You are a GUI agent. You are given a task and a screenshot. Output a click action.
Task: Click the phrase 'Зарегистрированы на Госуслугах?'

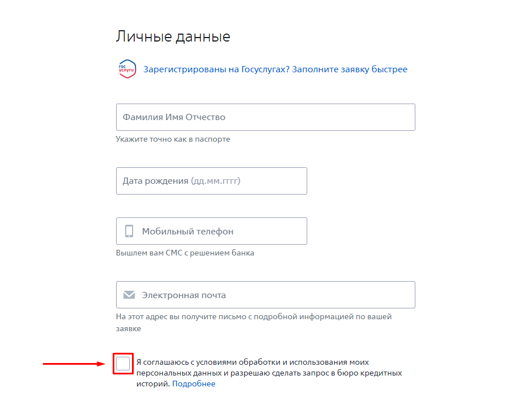217,69
